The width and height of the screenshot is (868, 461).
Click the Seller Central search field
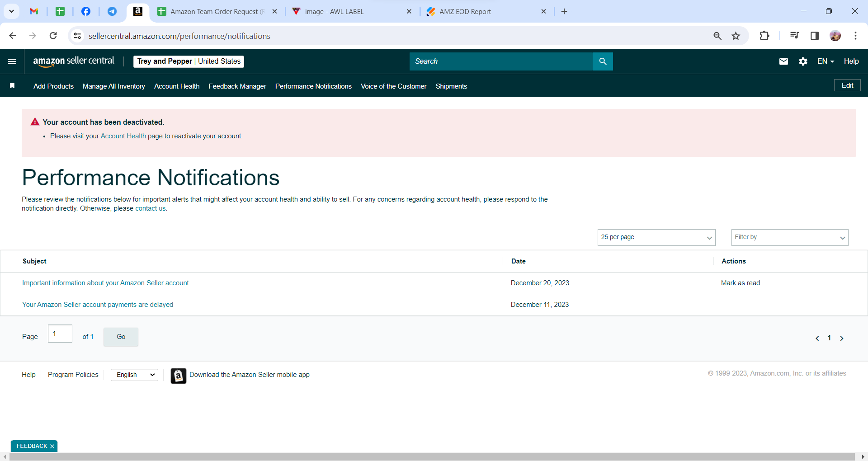click(501, 61)
